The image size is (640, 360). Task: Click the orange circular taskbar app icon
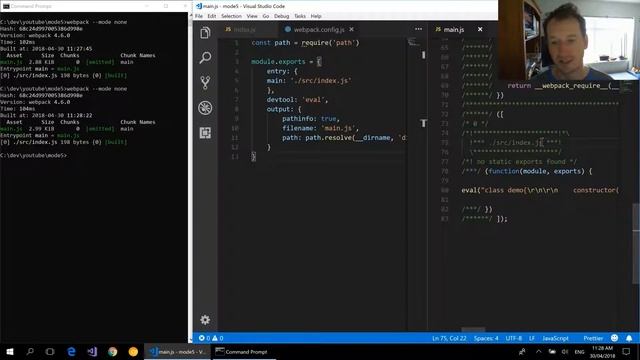click(x=133, y=351)
